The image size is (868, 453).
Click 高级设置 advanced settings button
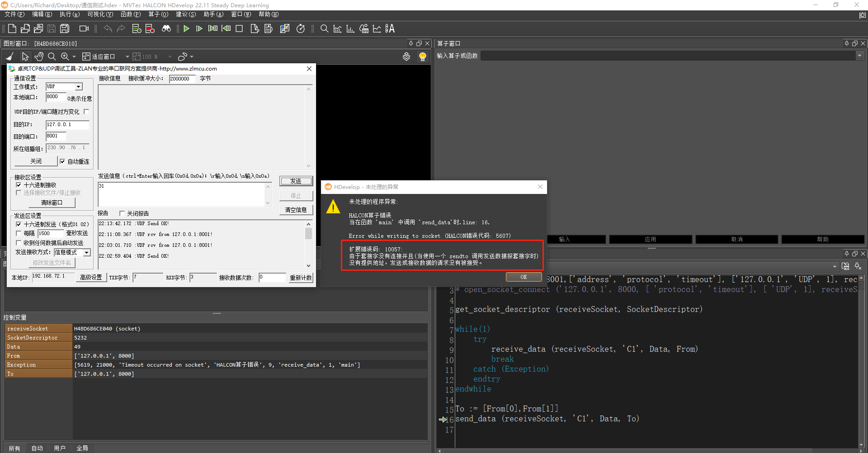point(91,278)
